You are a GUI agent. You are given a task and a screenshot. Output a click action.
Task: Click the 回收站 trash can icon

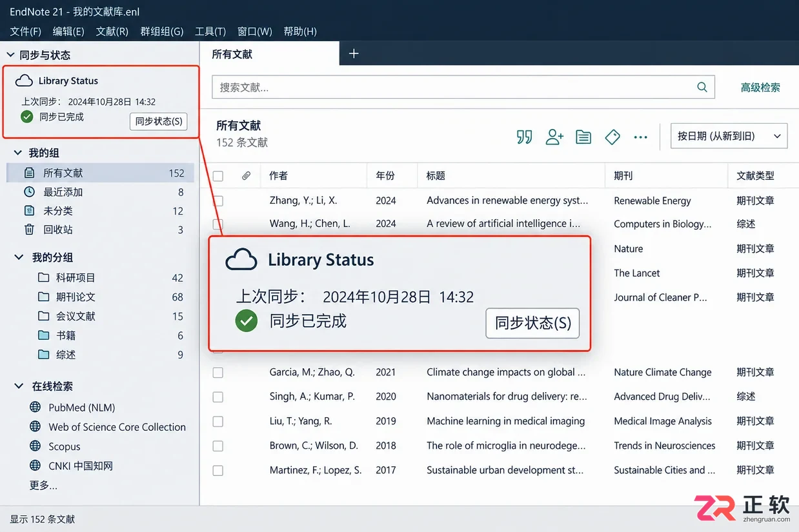point(29,229)
